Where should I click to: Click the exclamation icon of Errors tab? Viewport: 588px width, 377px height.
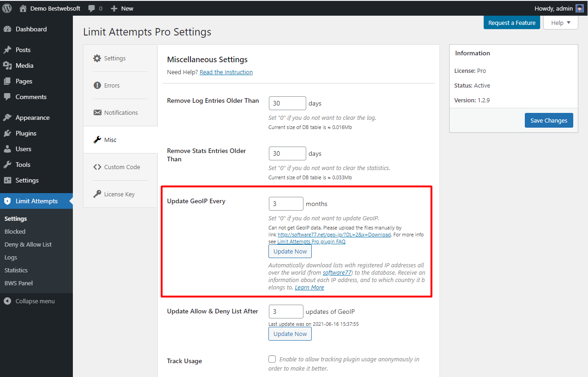click(x=97, y=85)
